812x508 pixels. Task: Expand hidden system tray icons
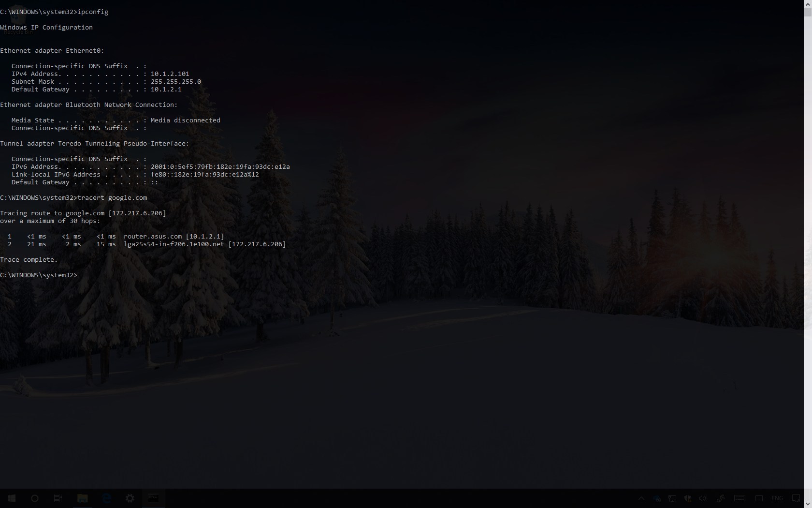pos(641,498)
